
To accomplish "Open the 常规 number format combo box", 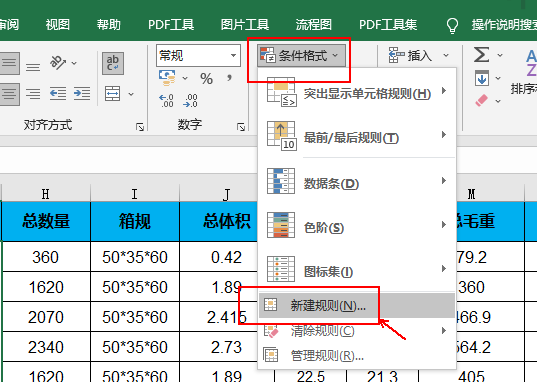I will (x=198, y=55).
